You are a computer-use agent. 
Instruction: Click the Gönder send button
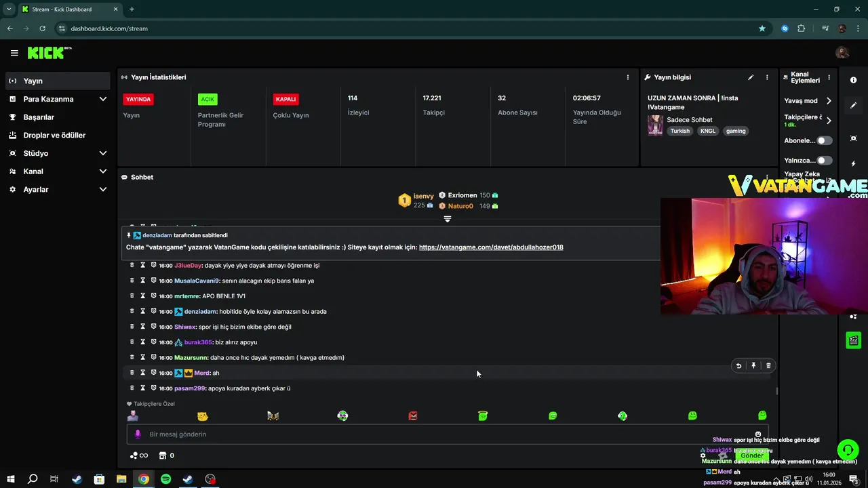click(x=751, y=455)
